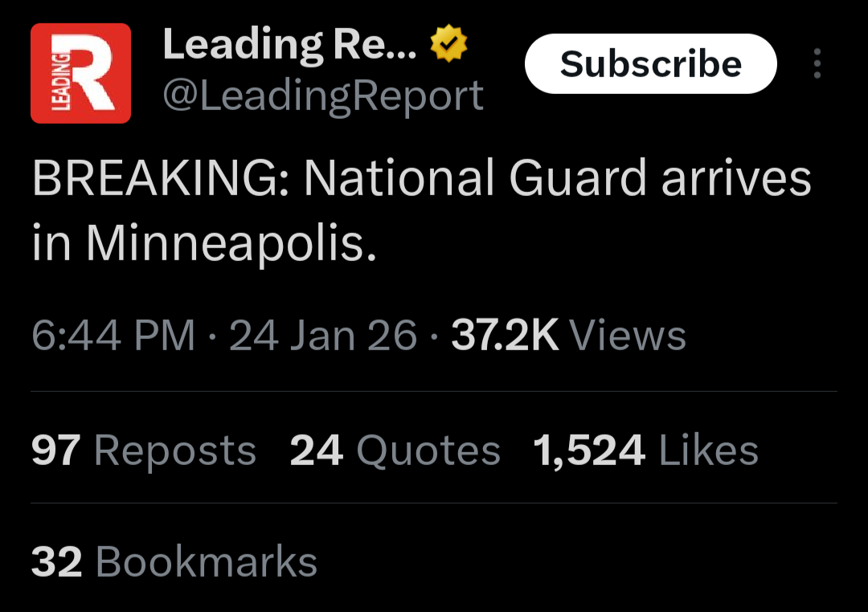Click the Subscribe button
Viewport: 868px width, 612px height.
pyautogui.click(x=650, y=63)
